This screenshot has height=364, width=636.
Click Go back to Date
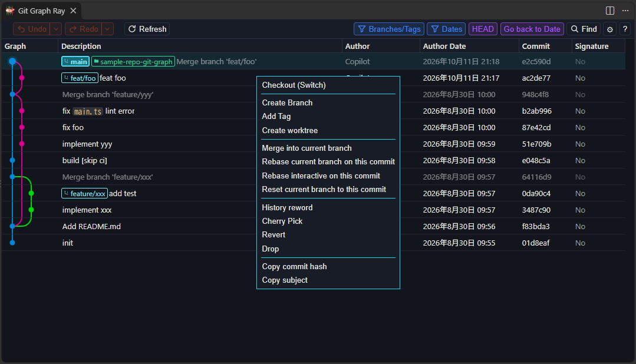click(532, 29)
